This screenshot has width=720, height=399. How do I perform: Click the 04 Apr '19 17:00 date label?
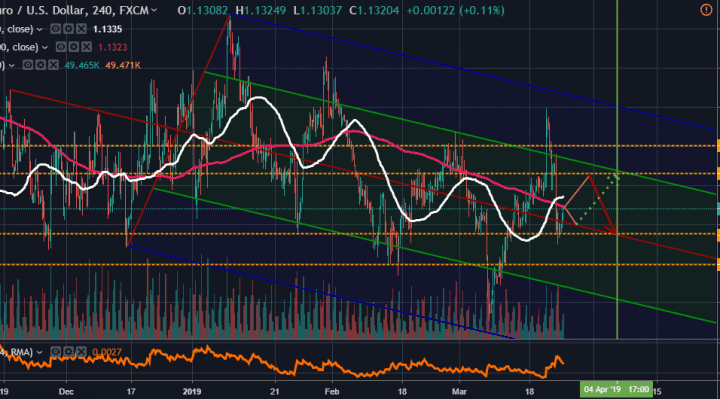click(x=616, y=389)
